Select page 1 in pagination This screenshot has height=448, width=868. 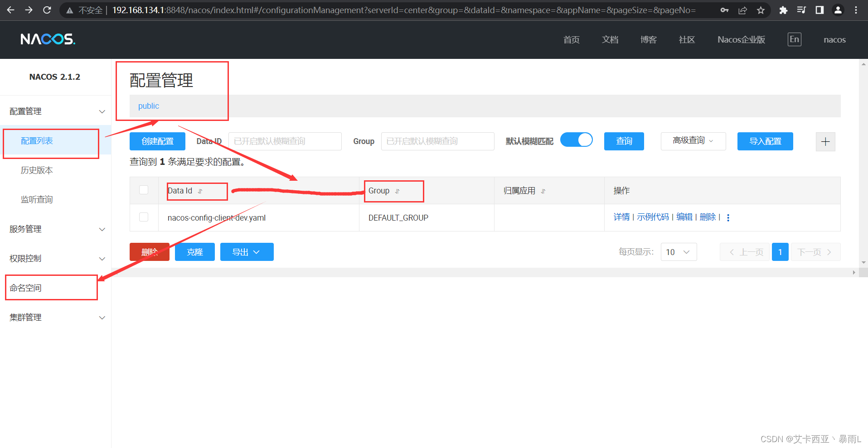[780, 252]
